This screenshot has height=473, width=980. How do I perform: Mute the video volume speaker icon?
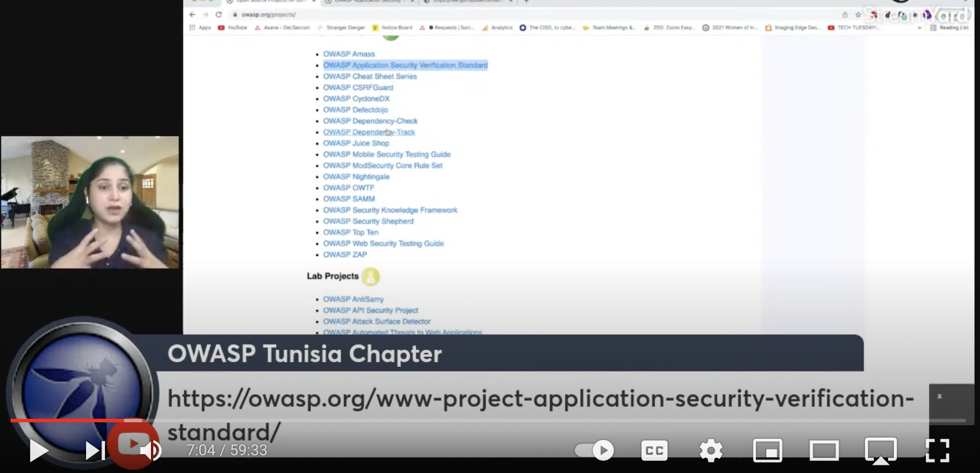point(151,451)
